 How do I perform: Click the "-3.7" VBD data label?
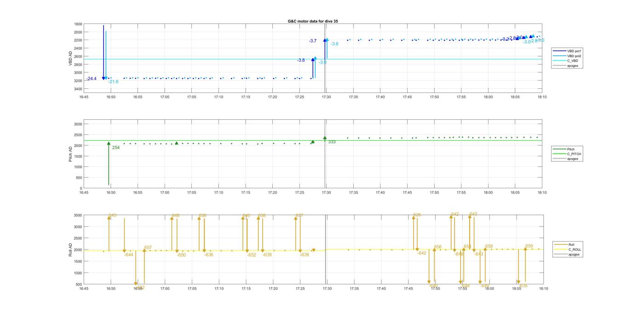pyautogui.click(x=312, y=41)
